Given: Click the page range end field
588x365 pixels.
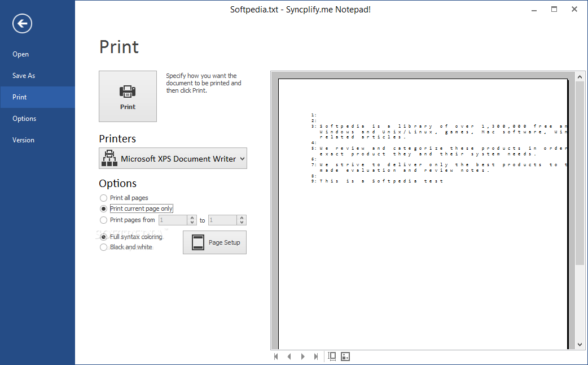Looking at the screenshot, I should point(222,220).
